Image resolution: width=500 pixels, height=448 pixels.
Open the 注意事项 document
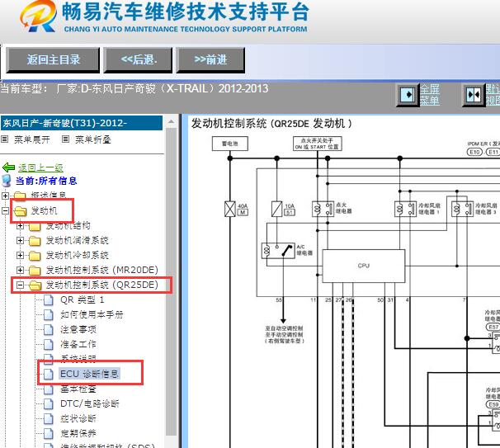[78, 329]
